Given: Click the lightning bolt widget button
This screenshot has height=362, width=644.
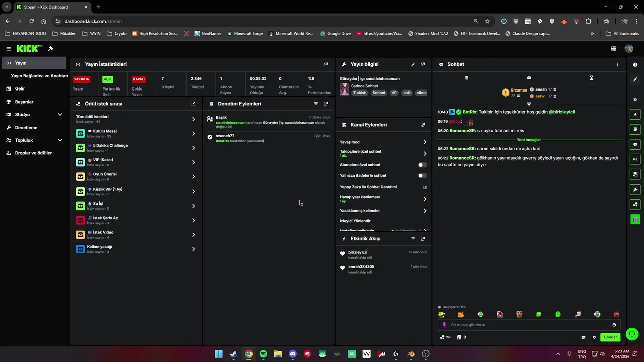Looking at the screenshot, I should click(635, 115).
